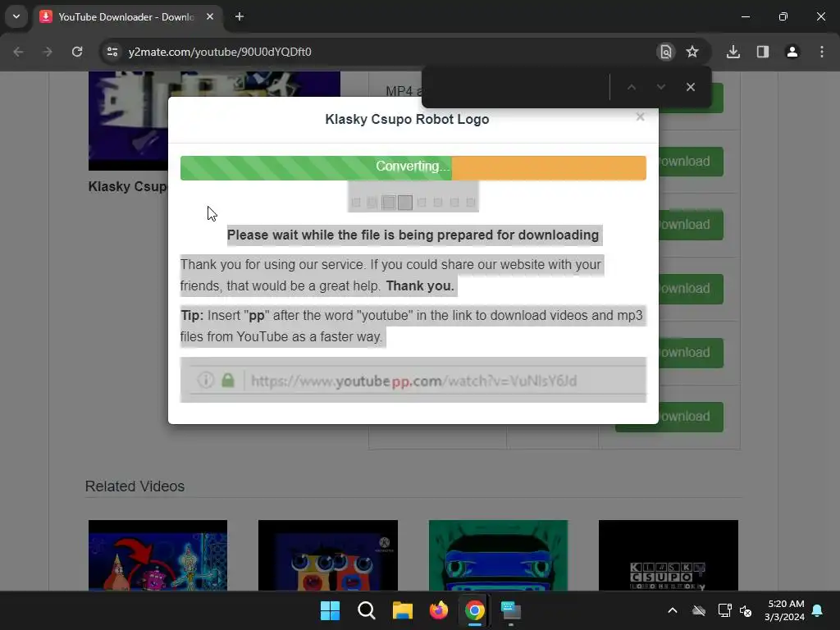Open the clock showing 5:20 AM
Viewport: 840px width, 630px height.
pyautogui.click(x=785, y=610)
